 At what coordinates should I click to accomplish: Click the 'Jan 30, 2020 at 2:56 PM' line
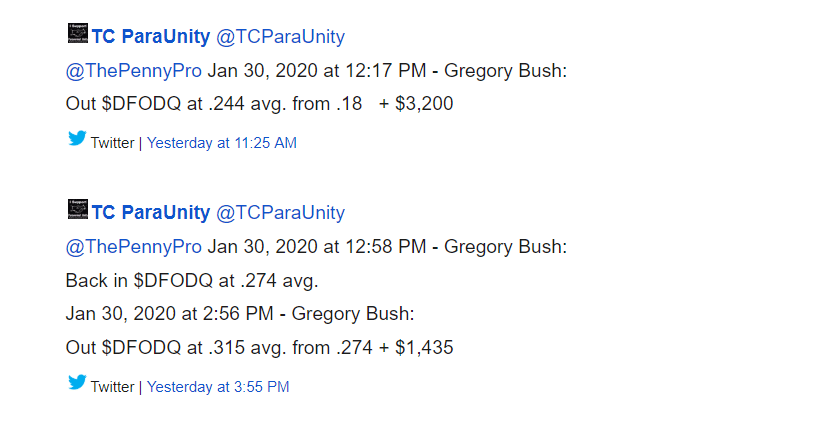(x=240, y=314)
